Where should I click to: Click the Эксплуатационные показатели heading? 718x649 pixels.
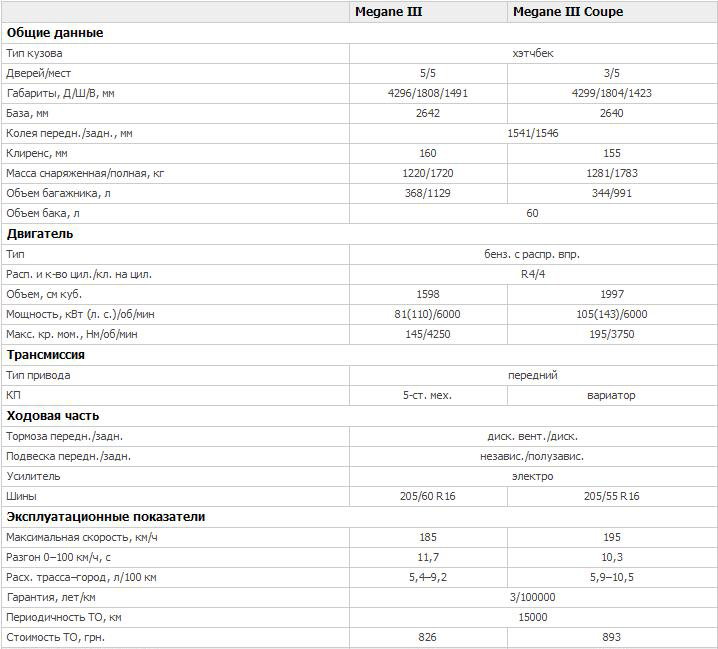(x=106, y=517)
